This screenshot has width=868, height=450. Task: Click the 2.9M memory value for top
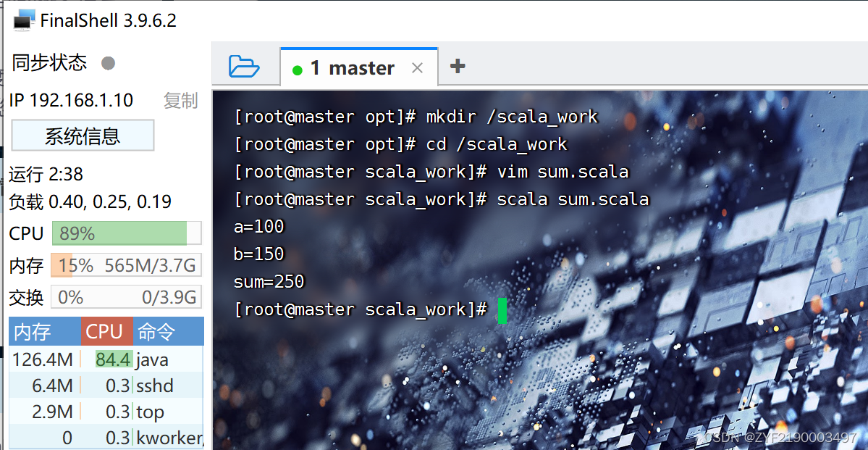point(53,412)
